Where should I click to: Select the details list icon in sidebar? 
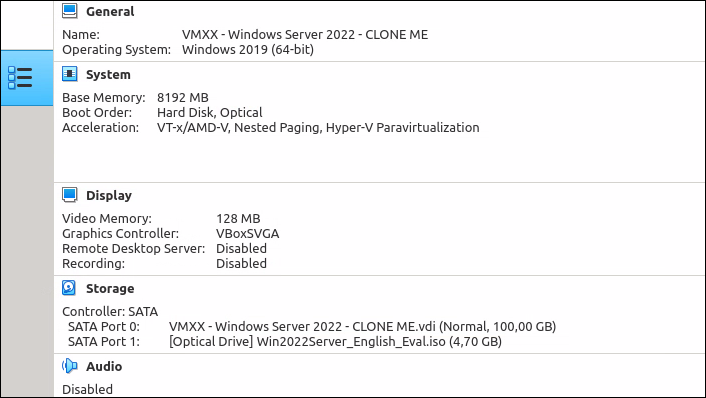(20, 78)
